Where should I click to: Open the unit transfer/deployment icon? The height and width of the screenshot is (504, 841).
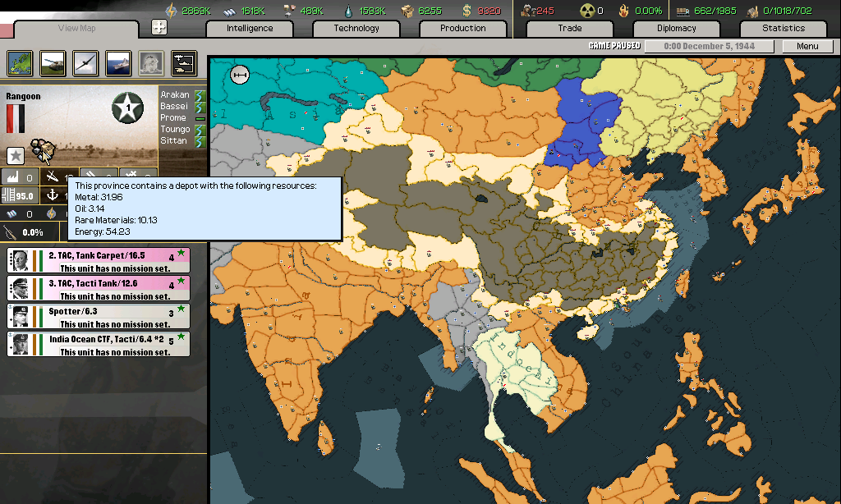tap(183, 62)
